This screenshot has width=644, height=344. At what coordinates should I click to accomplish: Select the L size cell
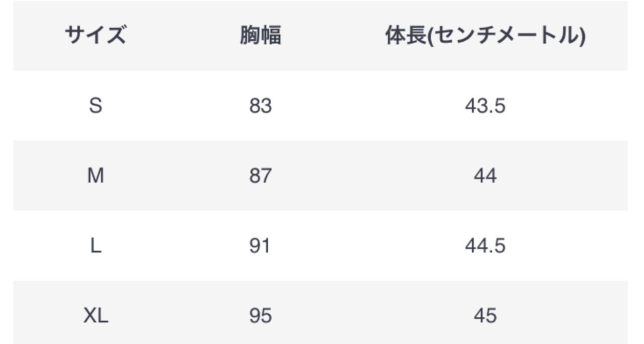coord(95,246)
